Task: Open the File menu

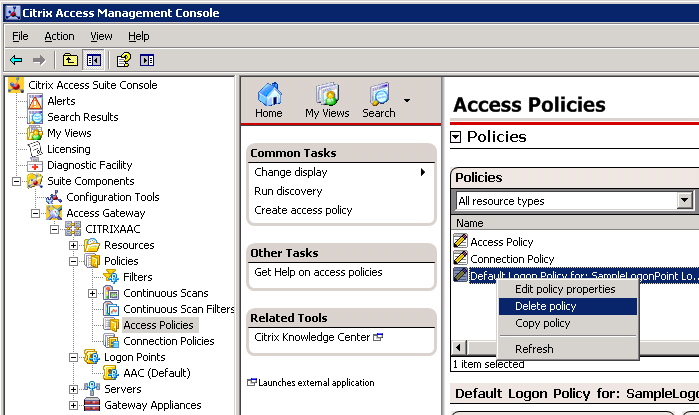Action: 20,36
